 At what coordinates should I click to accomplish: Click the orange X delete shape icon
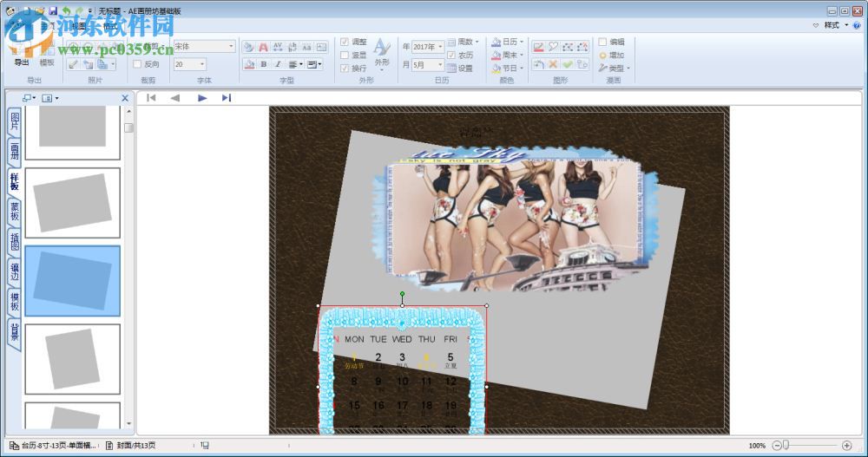click(552, 65)
